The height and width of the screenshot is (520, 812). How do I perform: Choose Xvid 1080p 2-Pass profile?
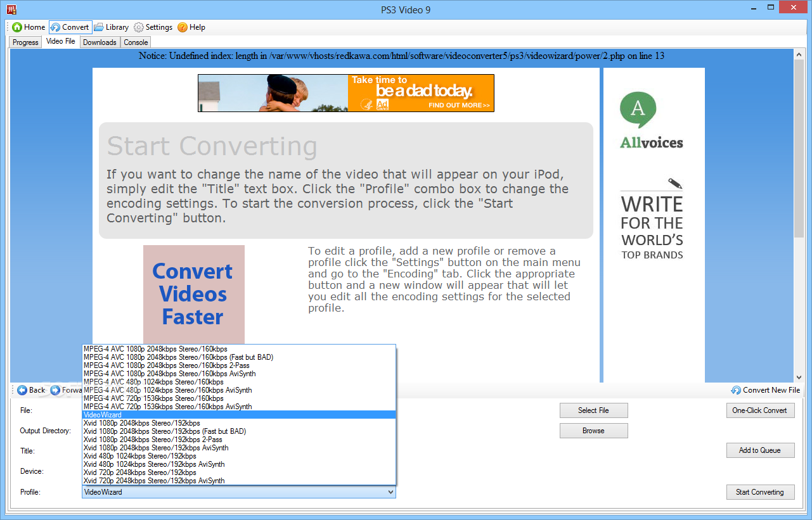[x=239, y=440]
